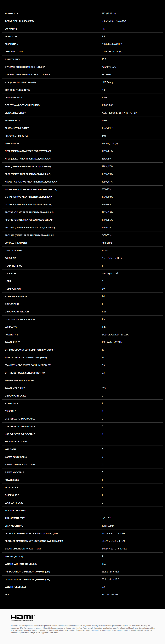
Task: Select the Screen Size label
Action: pos(11,14)
